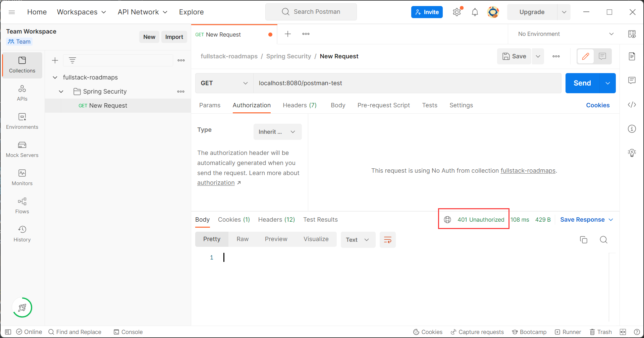Open the GET method dropdown
The width and height of the screenshot is (644, 338).
coord(224,83)
